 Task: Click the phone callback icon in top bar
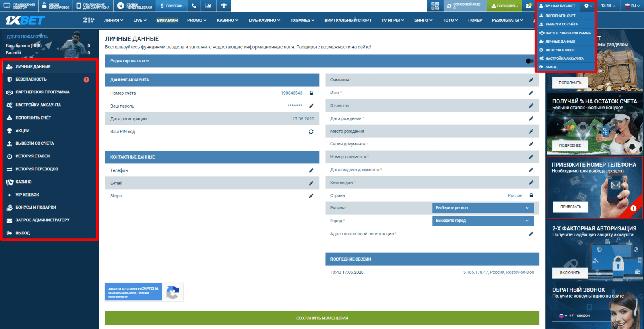tap(194, 6)
